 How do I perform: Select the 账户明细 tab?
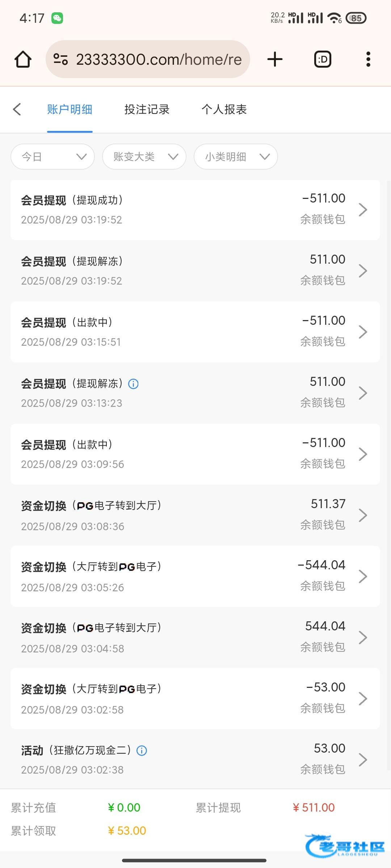point(70,109)
